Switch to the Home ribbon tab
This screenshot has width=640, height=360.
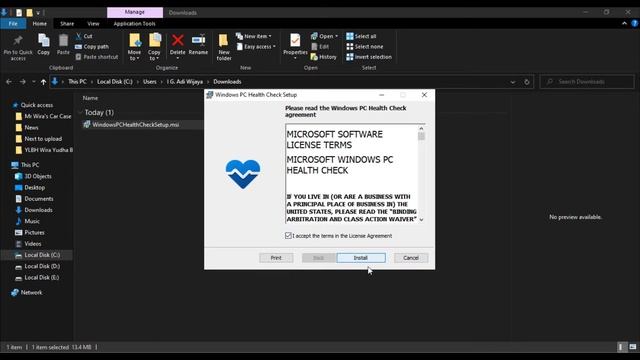[x=40, y=24]
